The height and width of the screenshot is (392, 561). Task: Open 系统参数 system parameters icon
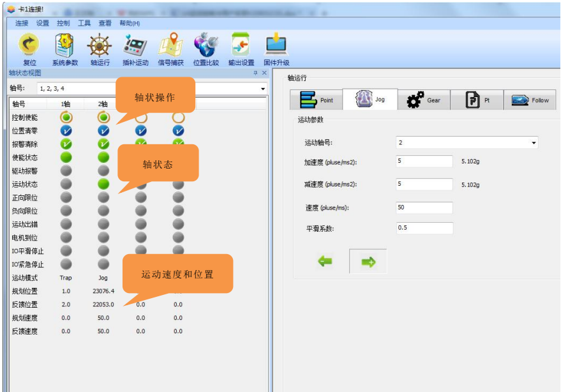64,45
